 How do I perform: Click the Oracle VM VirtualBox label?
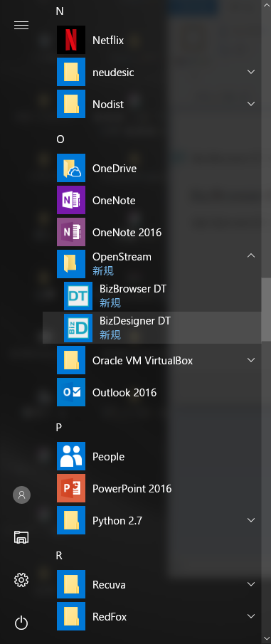pos(142,361)
